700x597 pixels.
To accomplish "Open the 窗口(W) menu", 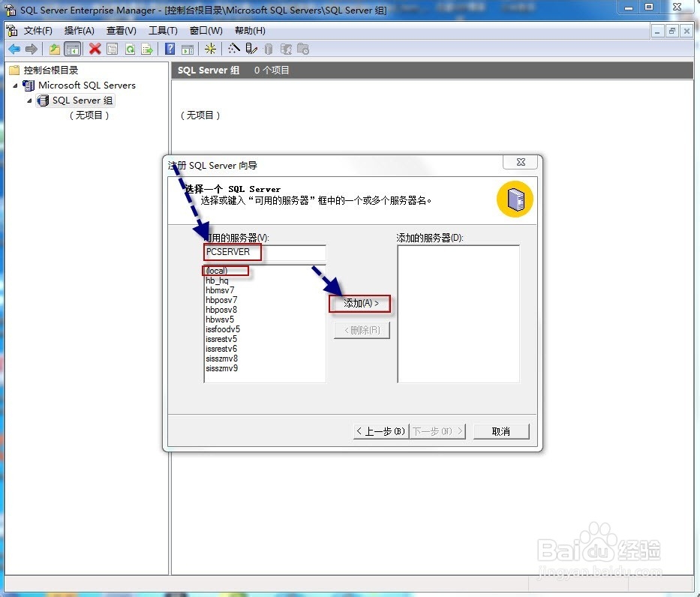I will click(x=206, y=30).
